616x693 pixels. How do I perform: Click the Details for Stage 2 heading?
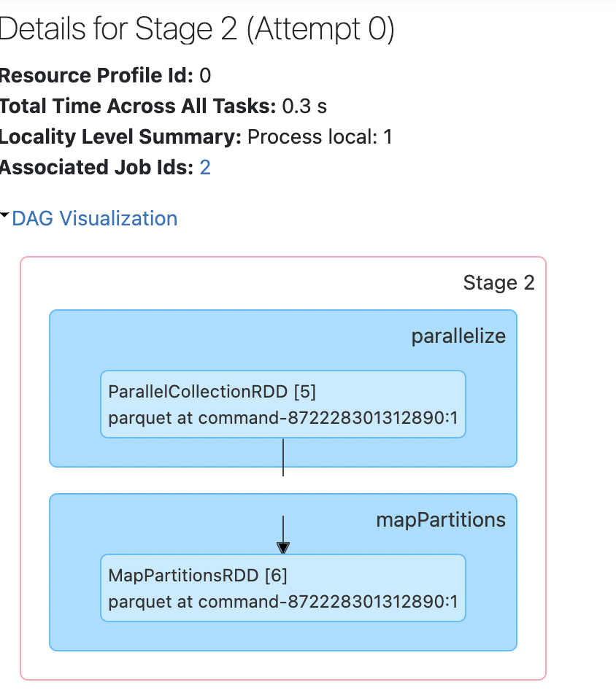coord(197,30)
